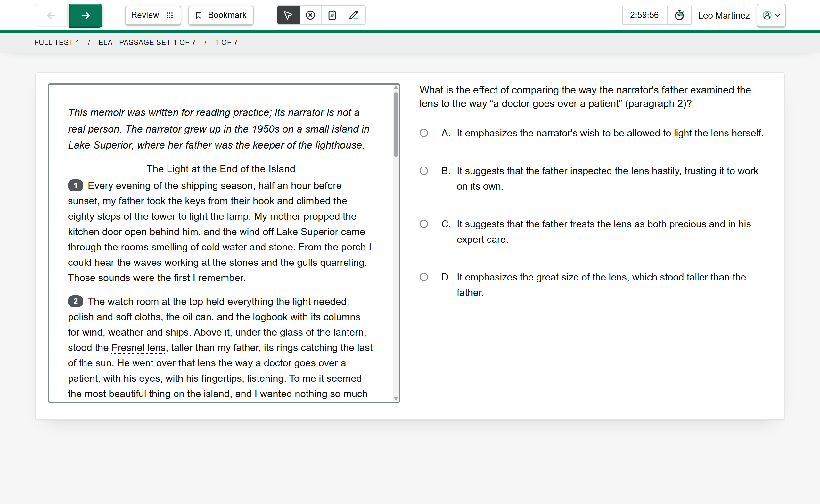
Task: Click the paragraph 1 number marker
Action: 76,185
